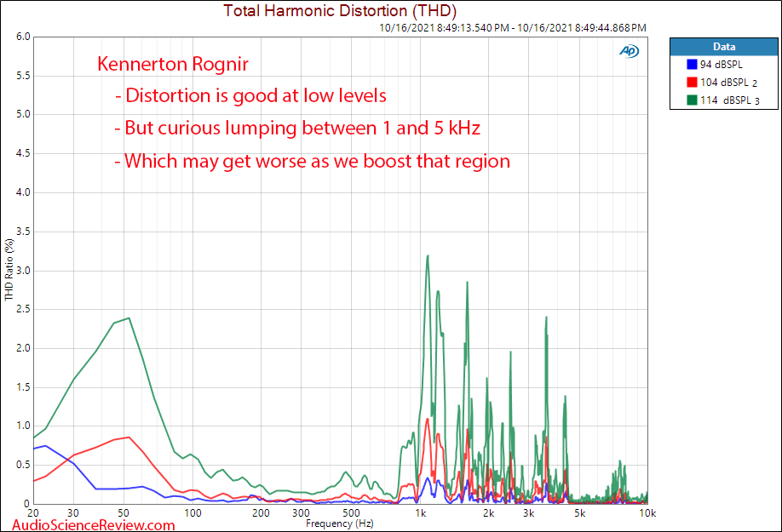Screen dimensions: 782x532
Task: Click the "5k" frequency axis label
Action: pyautogui.click(x=579, y=513)
